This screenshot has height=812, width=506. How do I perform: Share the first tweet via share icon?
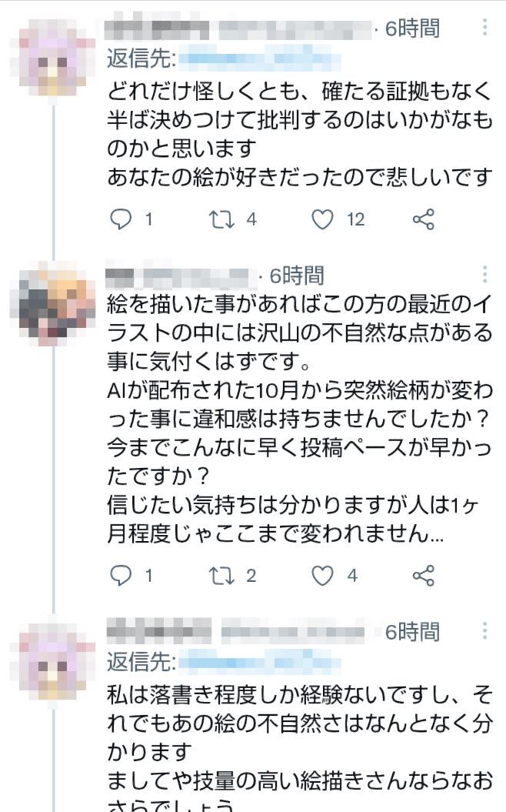coord(423,219)
